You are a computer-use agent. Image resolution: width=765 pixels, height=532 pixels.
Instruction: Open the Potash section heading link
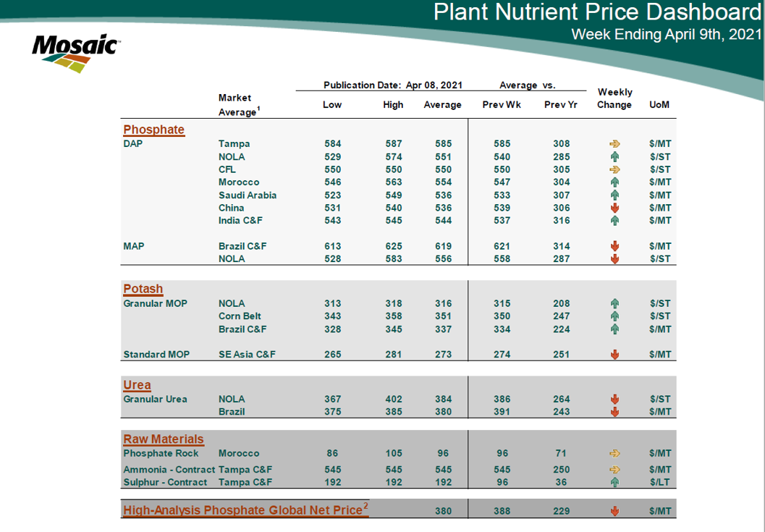pyautogui.click(x=143, y=289)
